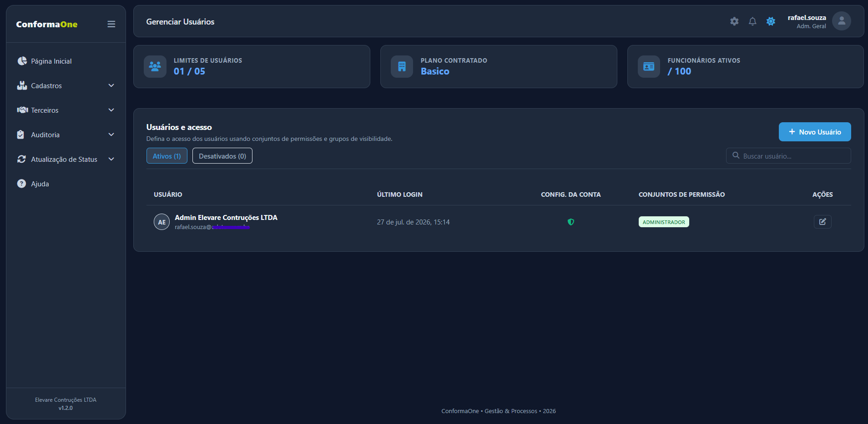Toggle the light/dark theme sun icon
This screenshot has height=424, width=868.
point(771,21)
